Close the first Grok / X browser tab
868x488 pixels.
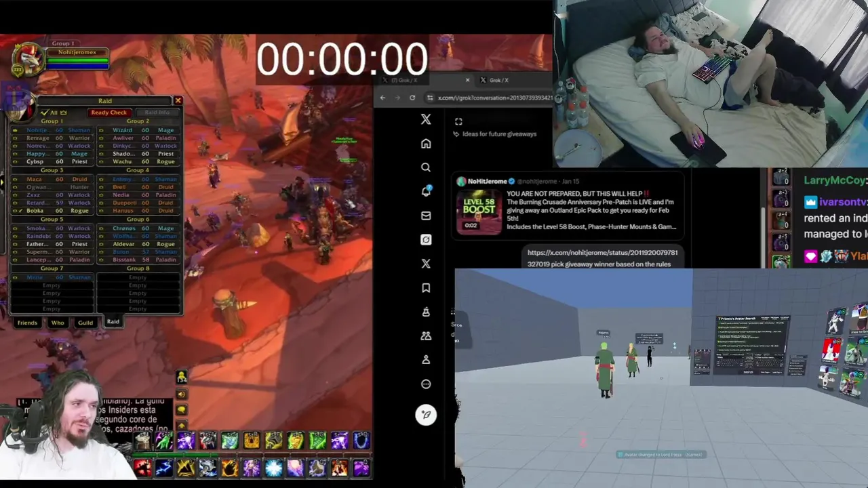tap(467, 80)
